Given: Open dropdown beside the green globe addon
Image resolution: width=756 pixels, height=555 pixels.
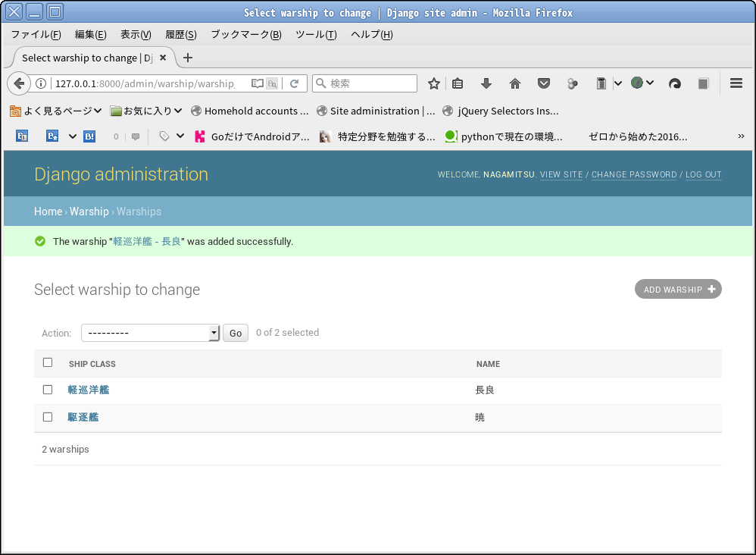Looking at the screenshot, I should (x=650, y=83).
